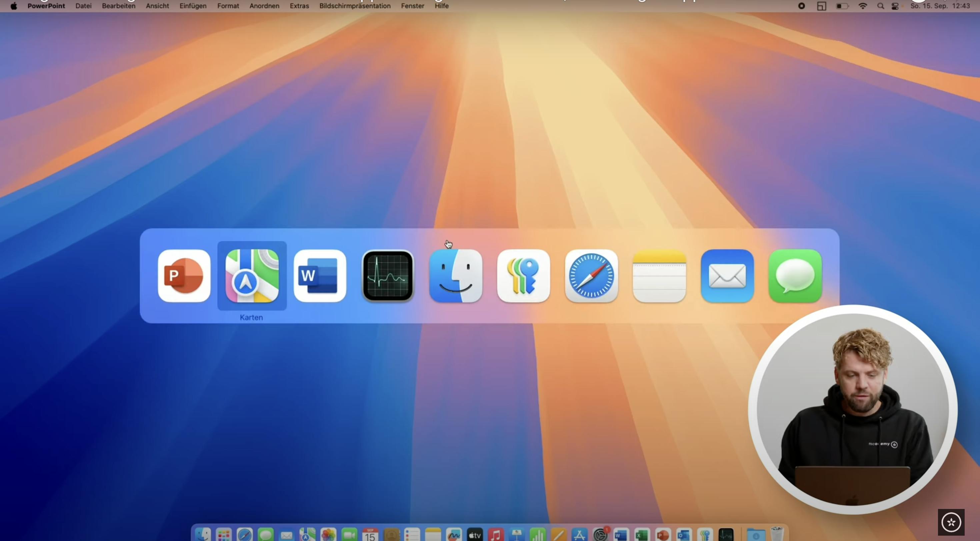Open the Bearbeiten menu
Screen dimensions: 980x541
(x=119, y=6)
